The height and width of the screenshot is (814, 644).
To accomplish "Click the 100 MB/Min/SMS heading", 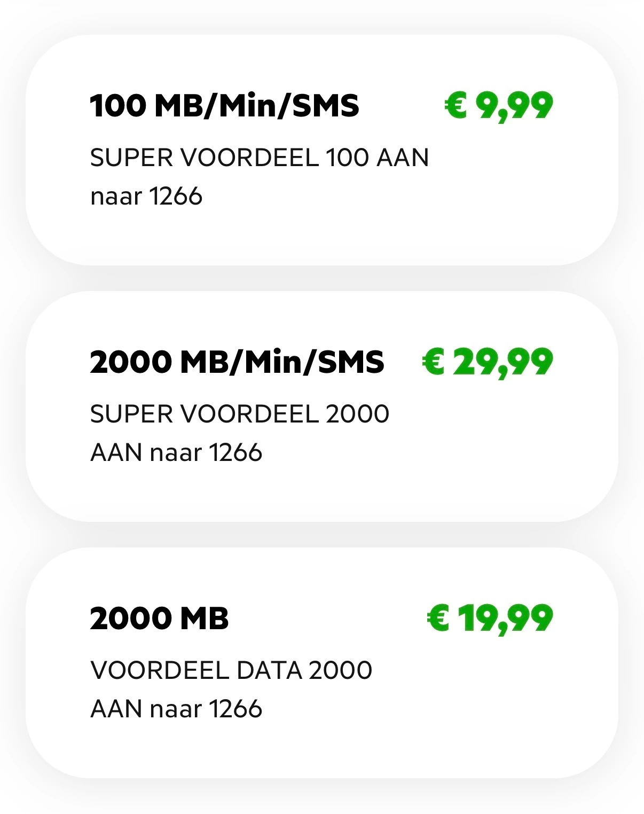I will (224, 106).
